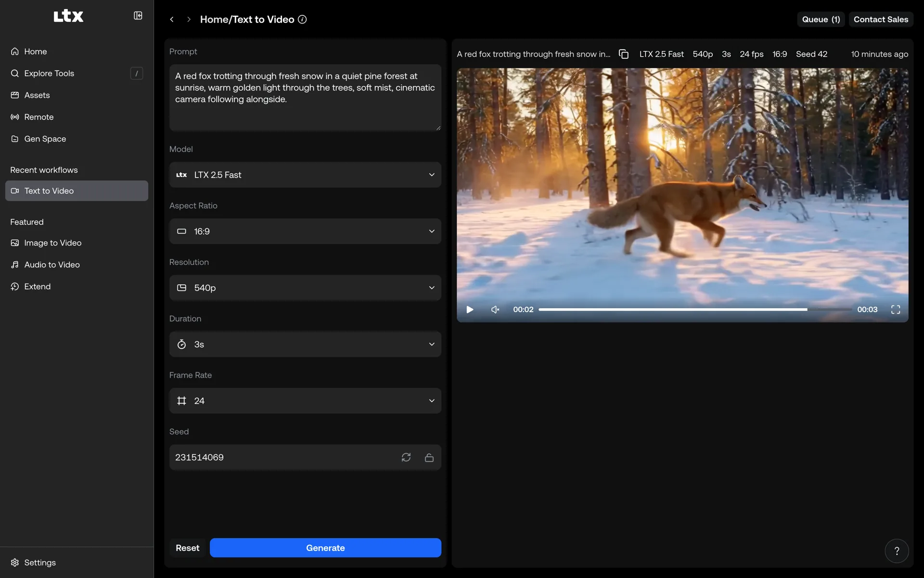Toggle the seed lock icon

tap(429, 457)
